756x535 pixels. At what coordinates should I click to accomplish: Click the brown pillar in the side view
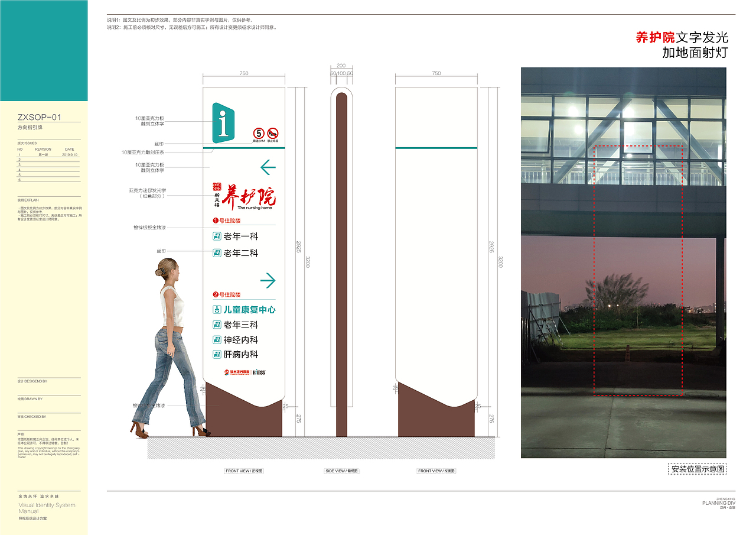(341, 264)
